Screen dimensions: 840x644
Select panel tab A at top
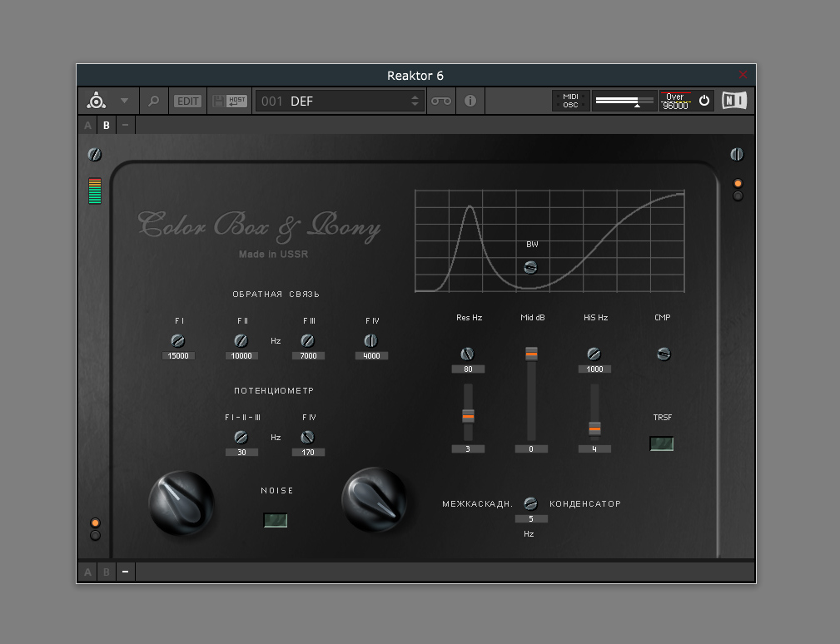click(x=87, y=126)
